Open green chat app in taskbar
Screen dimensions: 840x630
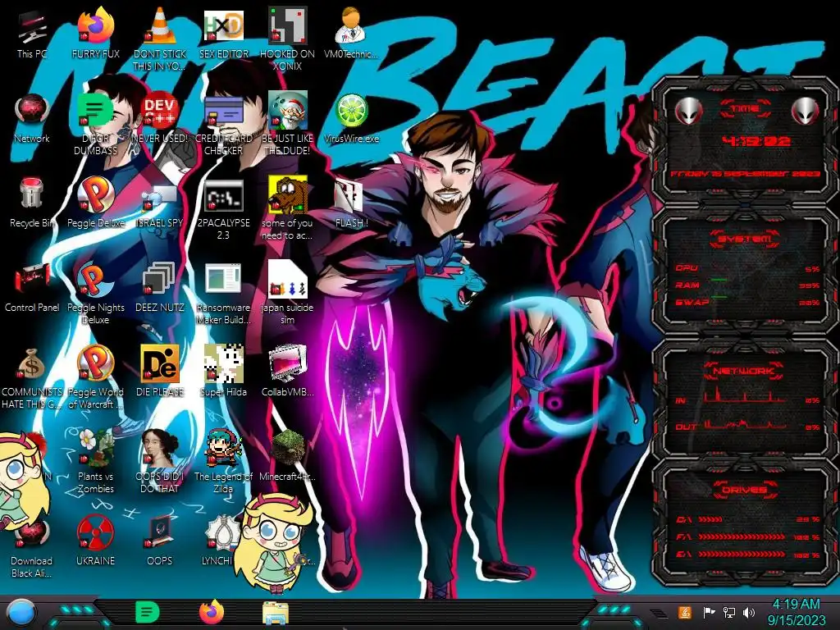click(x=148, y=612)
